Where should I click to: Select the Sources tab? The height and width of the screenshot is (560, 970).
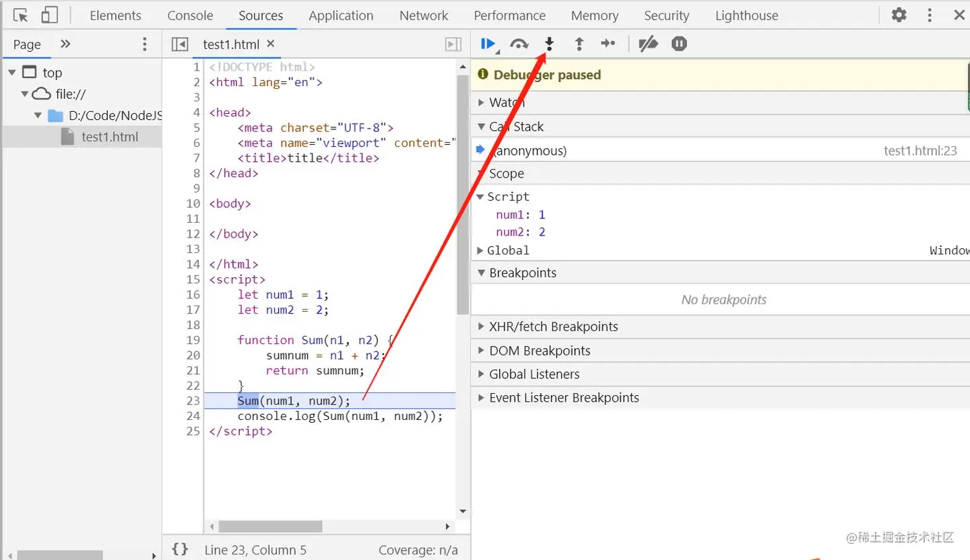pyautogui.click(x=261, y=15)
